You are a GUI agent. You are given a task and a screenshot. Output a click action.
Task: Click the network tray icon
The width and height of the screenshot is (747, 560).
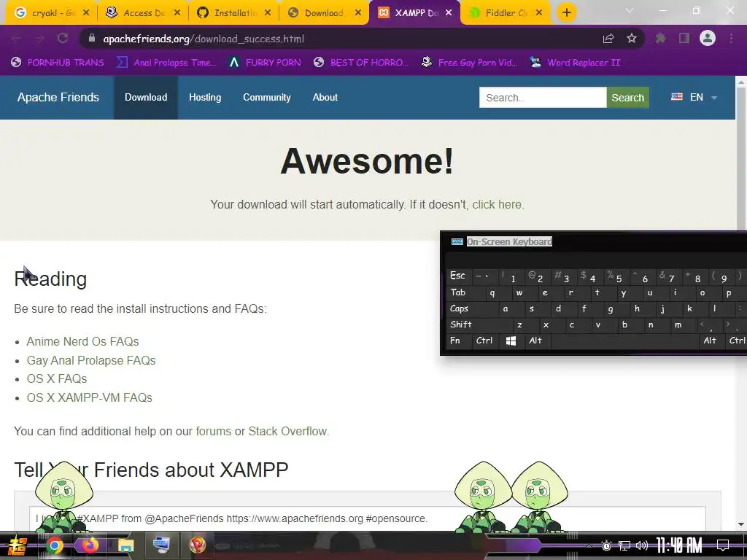click(624, 545)
